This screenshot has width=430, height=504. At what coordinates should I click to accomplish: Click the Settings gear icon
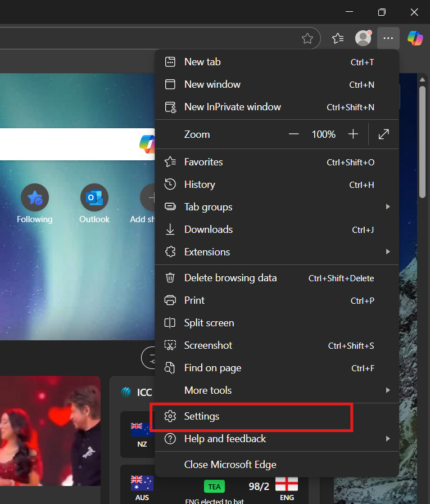click(170, 416)
